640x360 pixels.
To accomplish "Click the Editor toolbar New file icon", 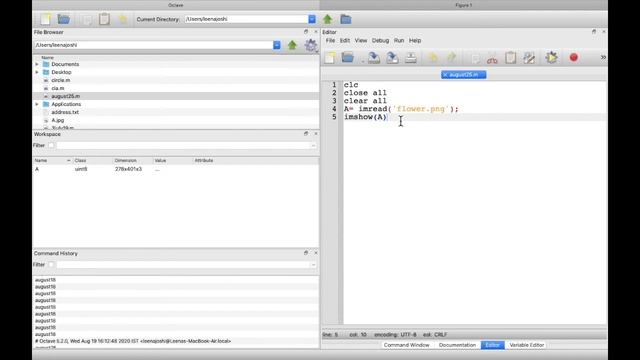I will tap(330, 58).
